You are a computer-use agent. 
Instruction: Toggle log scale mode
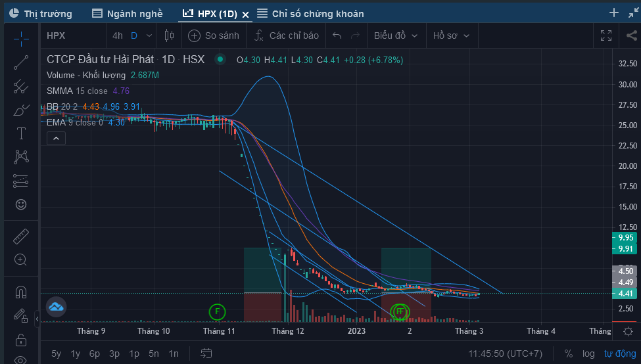(x=588, y=353)
